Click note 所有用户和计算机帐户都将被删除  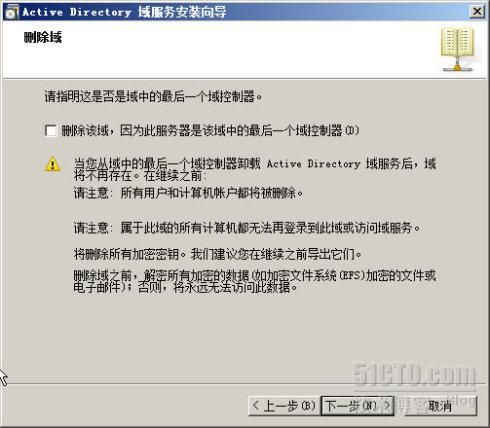click(x=211, y=193)
